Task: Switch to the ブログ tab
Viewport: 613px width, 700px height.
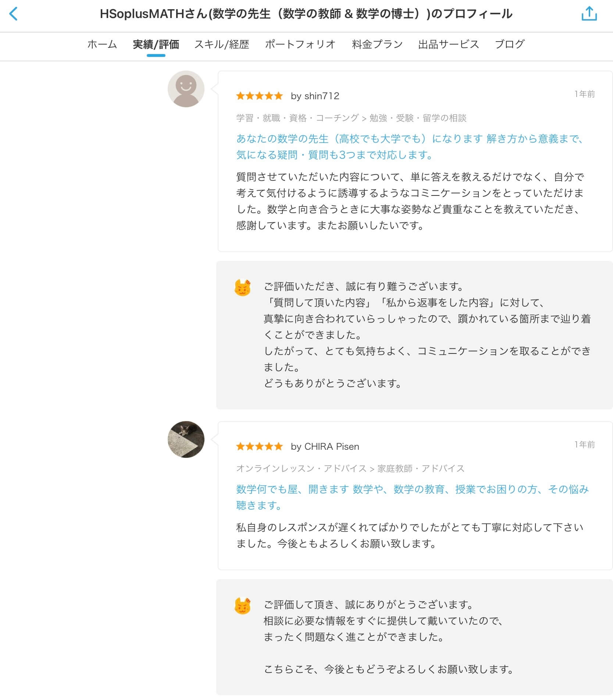Action: pos(509,44)
